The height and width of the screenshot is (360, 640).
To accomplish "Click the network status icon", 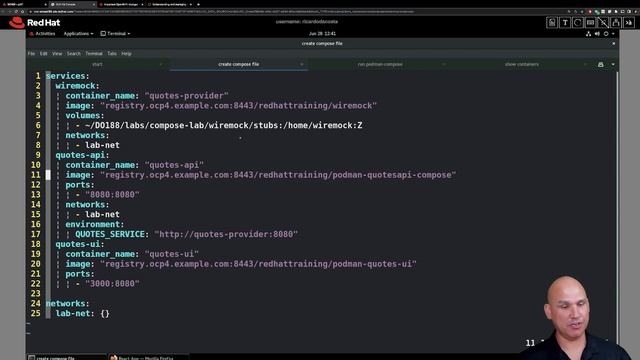I will (589, 34).
